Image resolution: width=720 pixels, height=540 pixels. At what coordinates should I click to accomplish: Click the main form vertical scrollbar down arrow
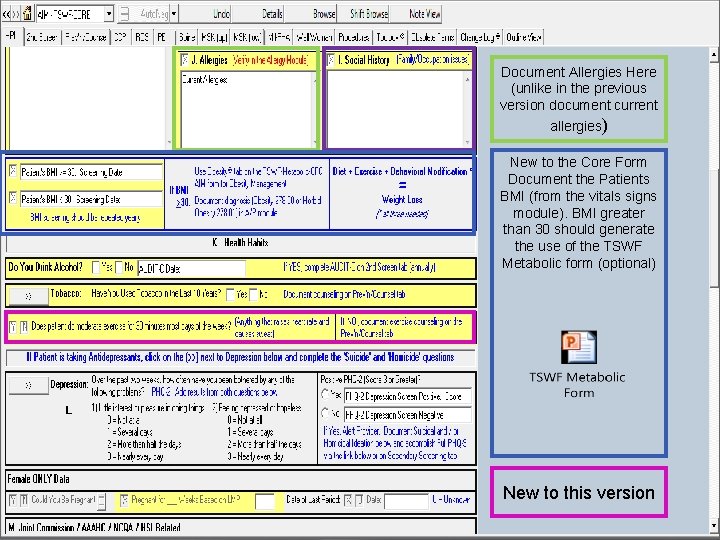click(714, 526)
